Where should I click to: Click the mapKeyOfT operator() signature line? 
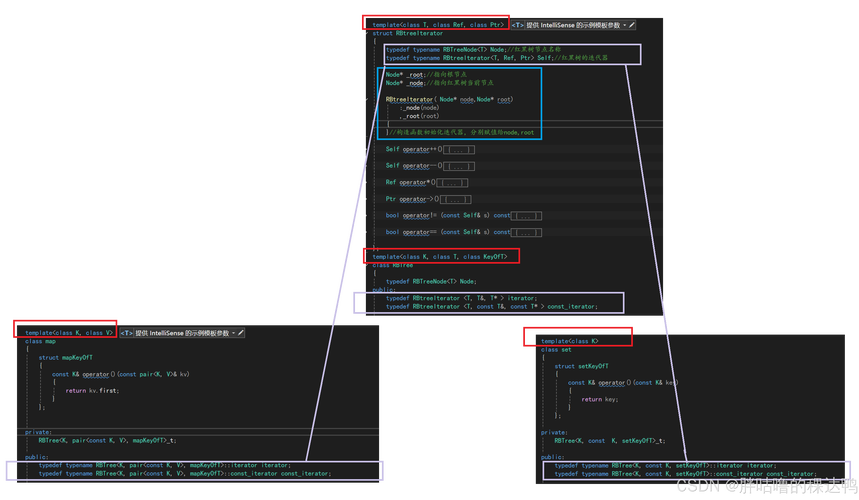click(121, 375)
